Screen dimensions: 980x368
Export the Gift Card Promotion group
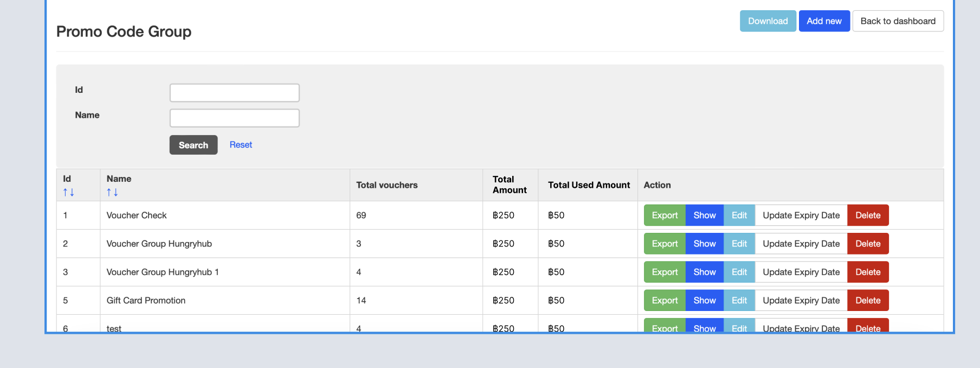tap(665, 300)
